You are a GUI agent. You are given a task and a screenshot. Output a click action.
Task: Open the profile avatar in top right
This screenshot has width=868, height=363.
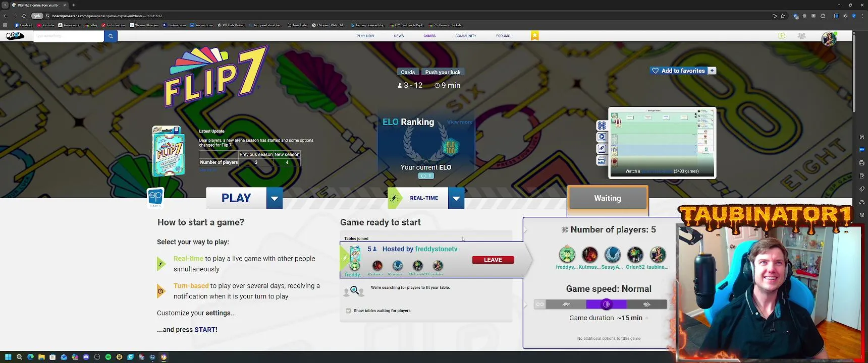pos(829,38)
